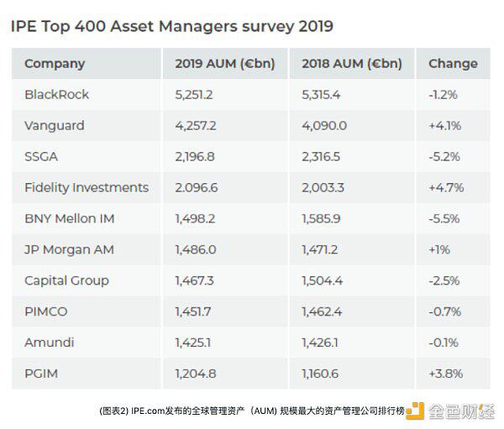Select the Amundi row name
The image size is (504, 429).
(x=50, y=343)
